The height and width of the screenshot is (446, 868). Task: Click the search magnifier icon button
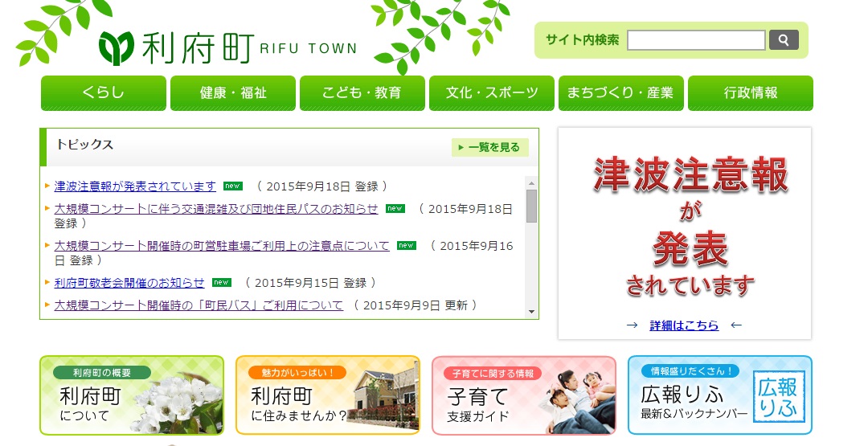pyautogui.click(x=784, y=40)
